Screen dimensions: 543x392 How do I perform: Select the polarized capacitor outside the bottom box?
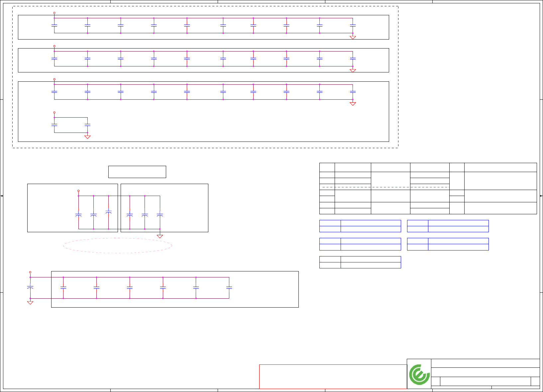[x=30, y=287]
